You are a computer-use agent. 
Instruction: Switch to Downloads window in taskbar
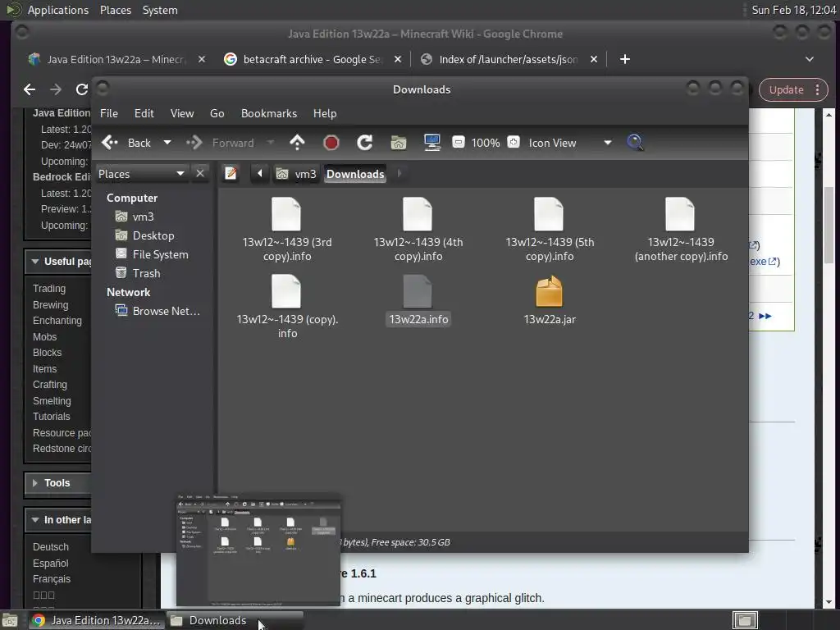tap(235, 620)
